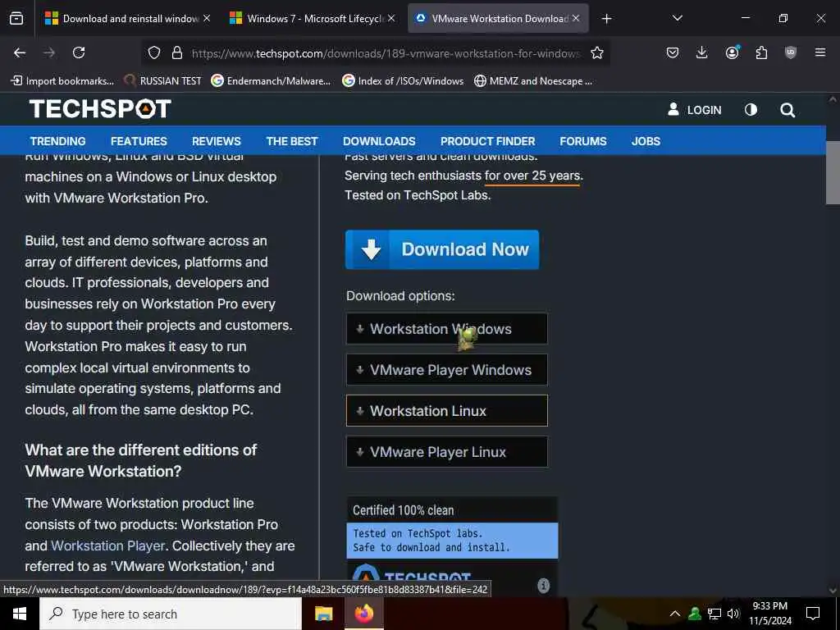This screenshot has width=840, height=630.
Task: Open the tracking protection shield icon
Action: (154, 52)
